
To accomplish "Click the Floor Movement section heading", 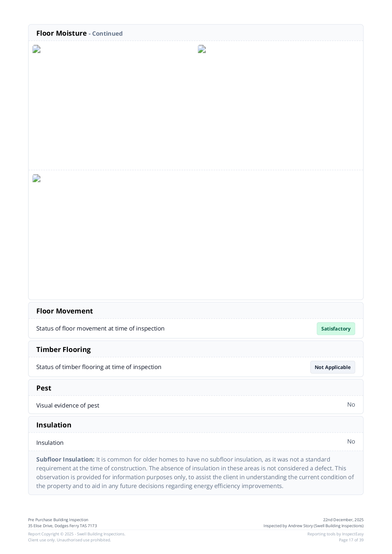I will [x=64, y=311].
